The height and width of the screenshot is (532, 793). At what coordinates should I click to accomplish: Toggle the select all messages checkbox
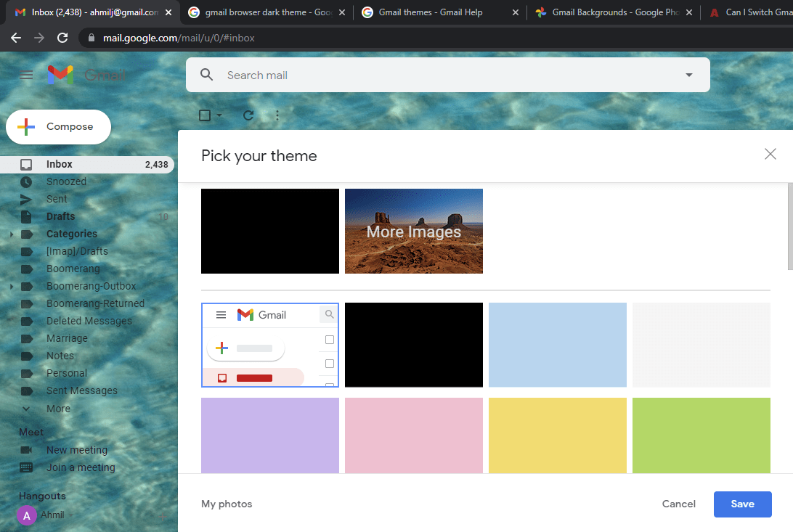(x=205, y=115)
